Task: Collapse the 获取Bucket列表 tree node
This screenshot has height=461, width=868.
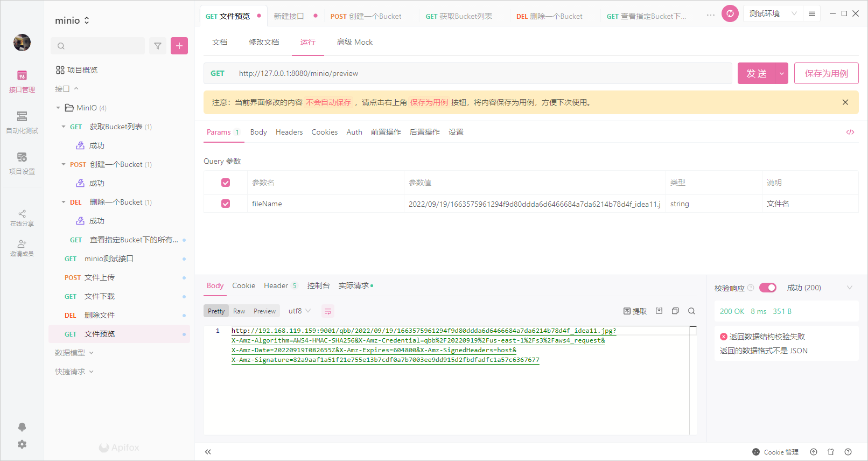Action: pyautogui.click(x=64, y=127)
